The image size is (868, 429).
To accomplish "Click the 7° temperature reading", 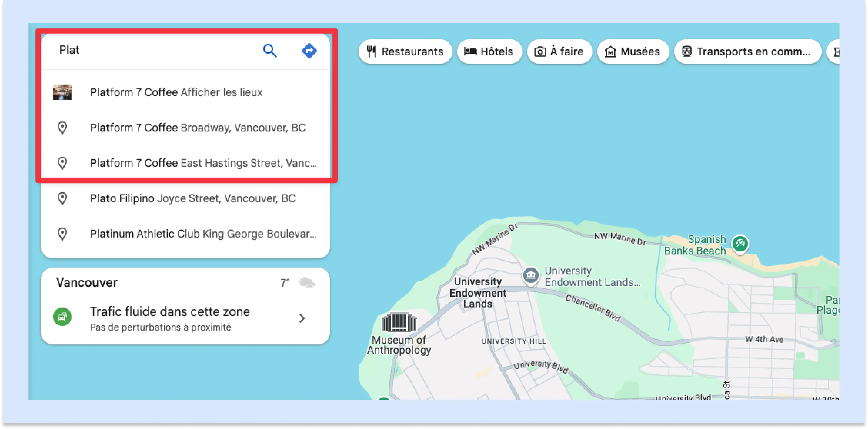I will (x=285, y=282).
